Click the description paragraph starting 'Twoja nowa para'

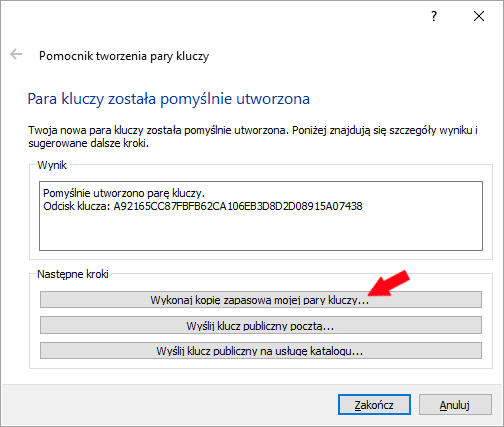(x=253, y=137)
